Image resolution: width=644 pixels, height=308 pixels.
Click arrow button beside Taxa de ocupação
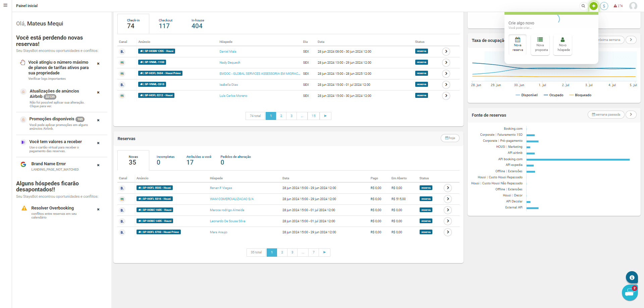[631, 40]
